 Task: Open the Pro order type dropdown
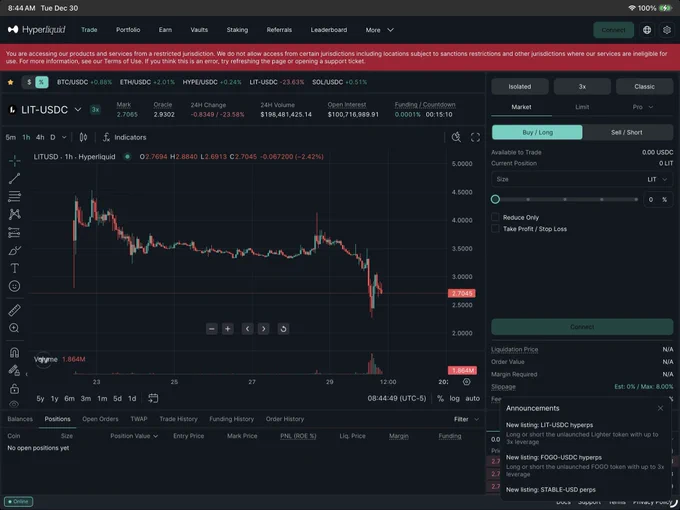pos(643,107)
